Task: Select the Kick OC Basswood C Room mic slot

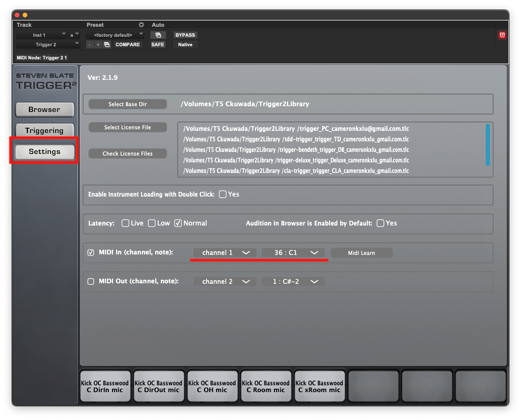Action: click(266, 386)
